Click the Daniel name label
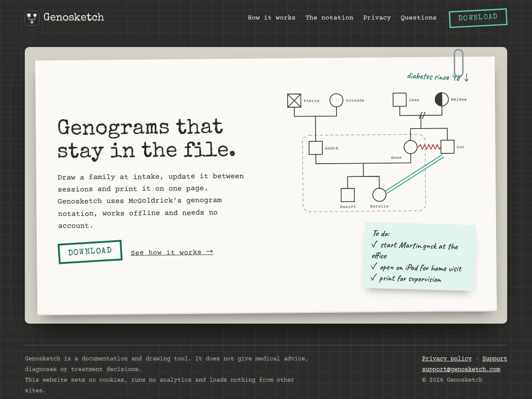The image size is (532, 399). tap(348, 207)
